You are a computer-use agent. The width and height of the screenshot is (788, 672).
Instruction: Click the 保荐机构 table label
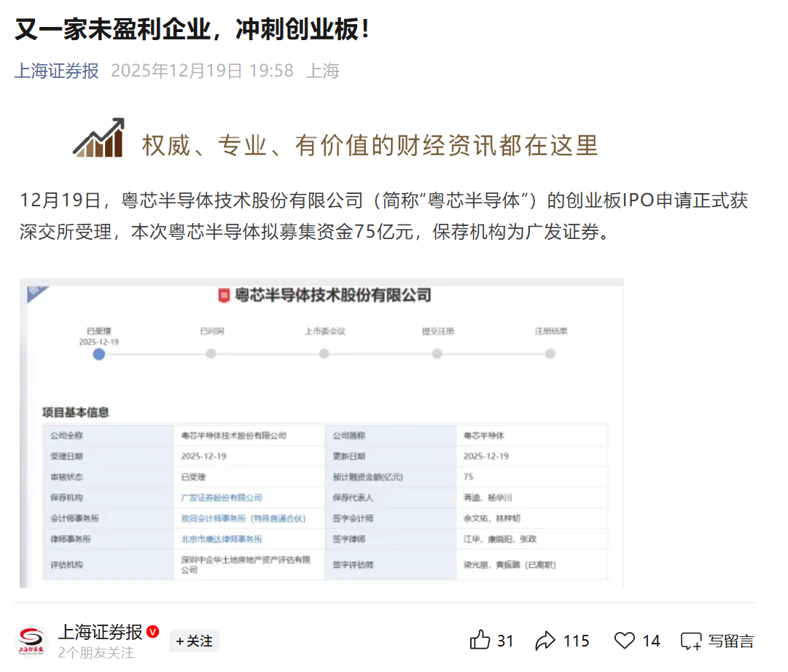click(66, 498)
